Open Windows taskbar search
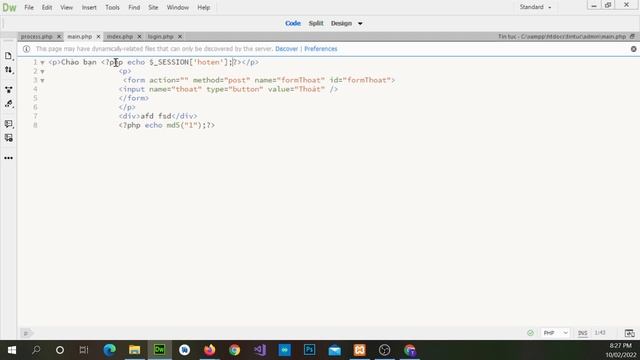 point(36,350)
